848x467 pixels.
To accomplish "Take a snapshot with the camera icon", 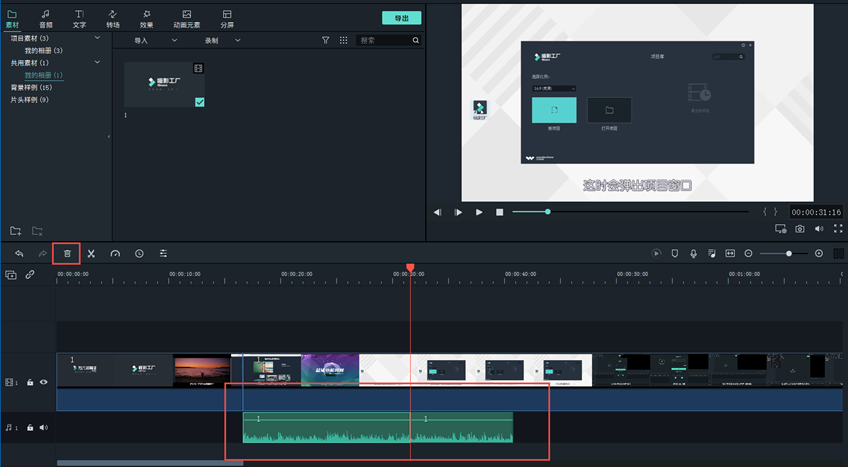I will (x=799, y=229).
